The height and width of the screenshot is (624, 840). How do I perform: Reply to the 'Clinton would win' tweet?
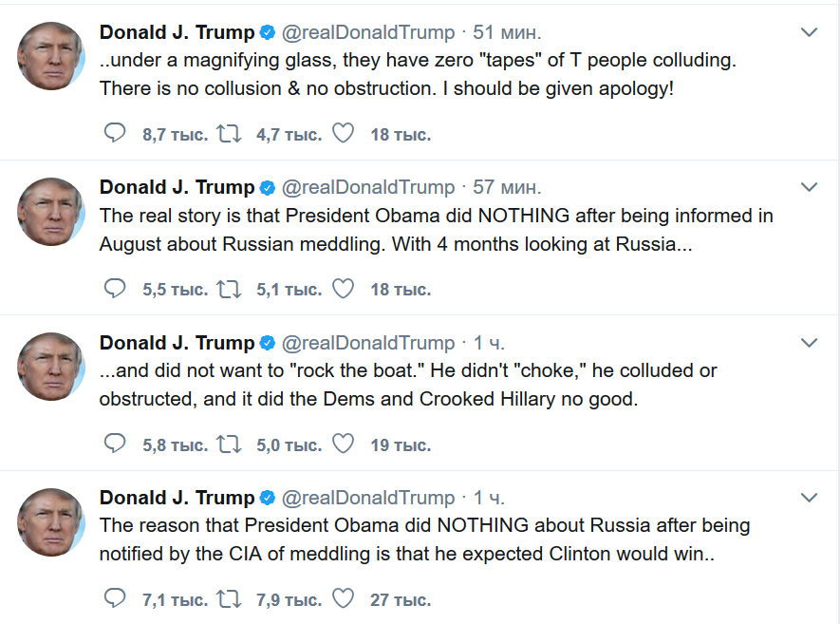point(114,598)
